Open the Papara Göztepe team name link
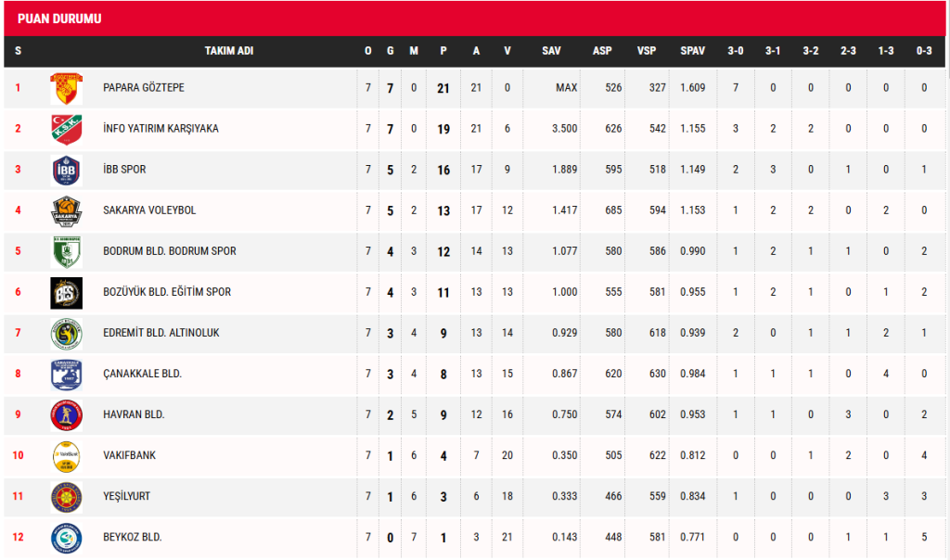 tap(144, 88)
